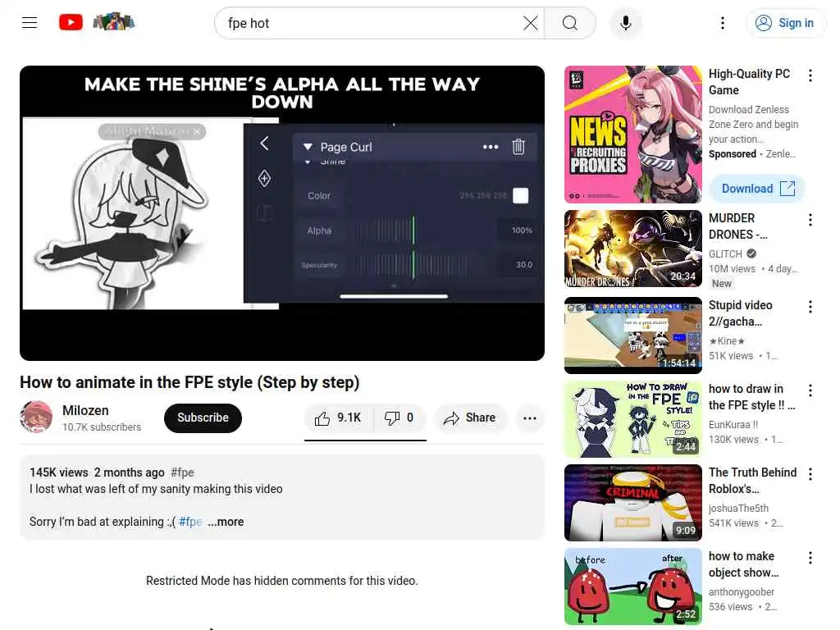840x630 pixels.
Task: Download Zenless Zone Zero ad button
Action: (x=757, y=189)
